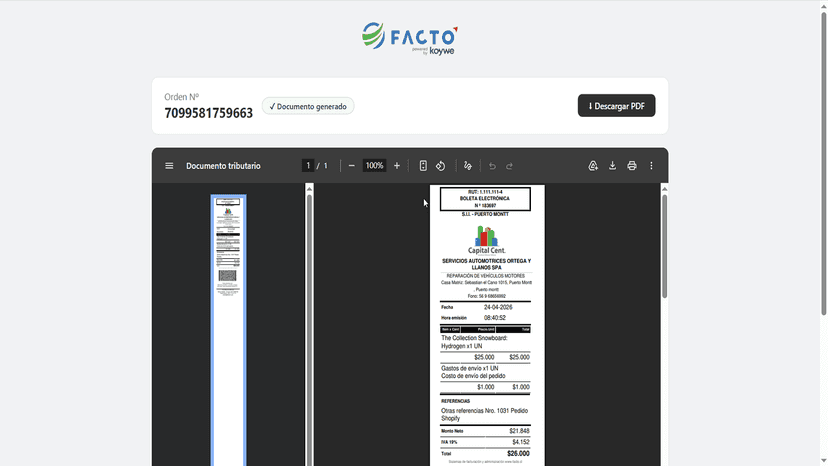Click the Capital Cent. logo in receipt

[x=486, y=240]
